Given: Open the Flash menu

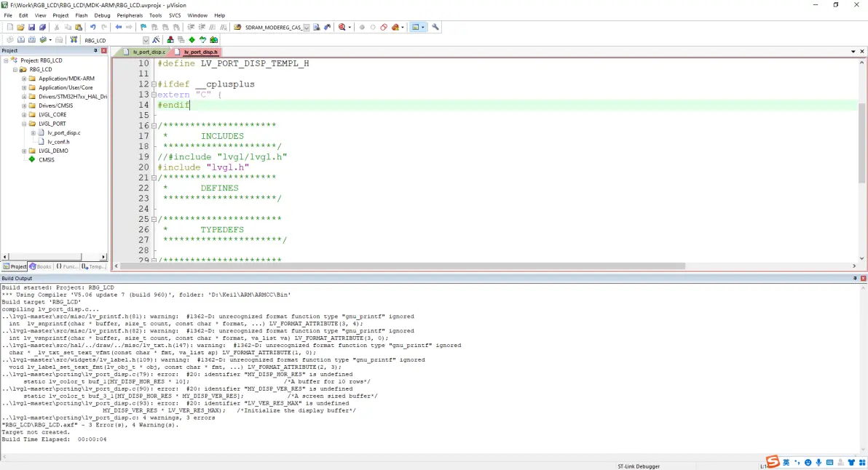Looking at the screenshot, I should (81, 15).
